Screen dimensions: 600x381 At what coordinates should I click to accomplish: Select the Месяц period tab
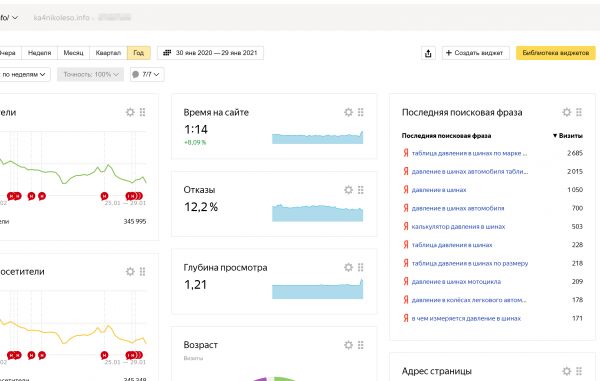[73, 53]
